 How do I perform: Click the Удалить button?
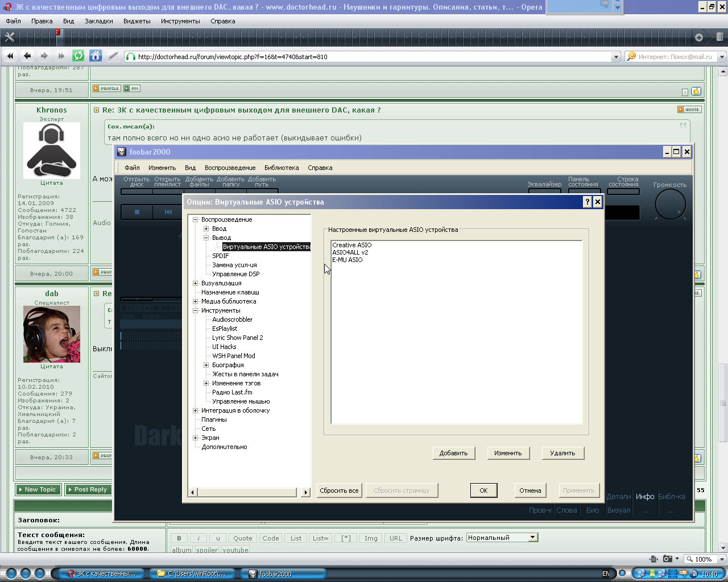[562, 453]
